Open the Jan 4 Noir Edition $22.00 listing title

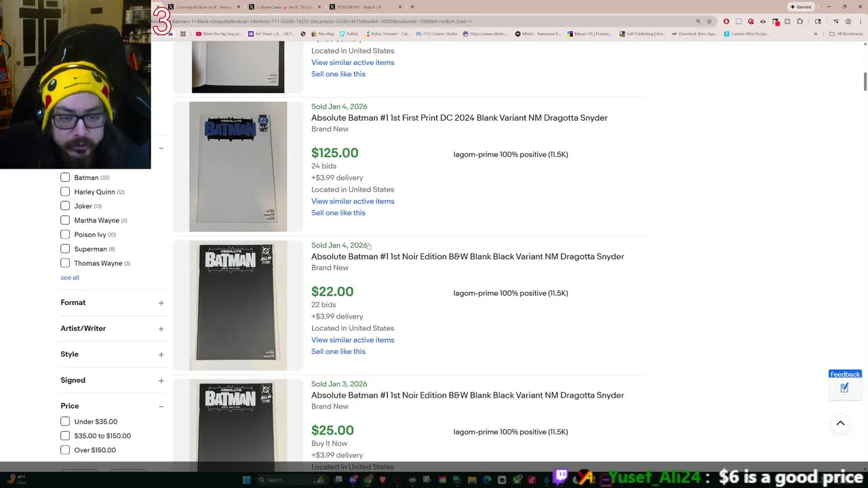tap(467, 257)
